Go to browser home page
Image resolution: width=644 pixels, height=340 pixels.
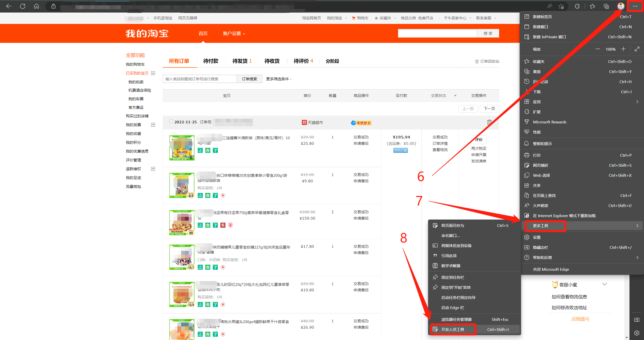tap(36, 6)
